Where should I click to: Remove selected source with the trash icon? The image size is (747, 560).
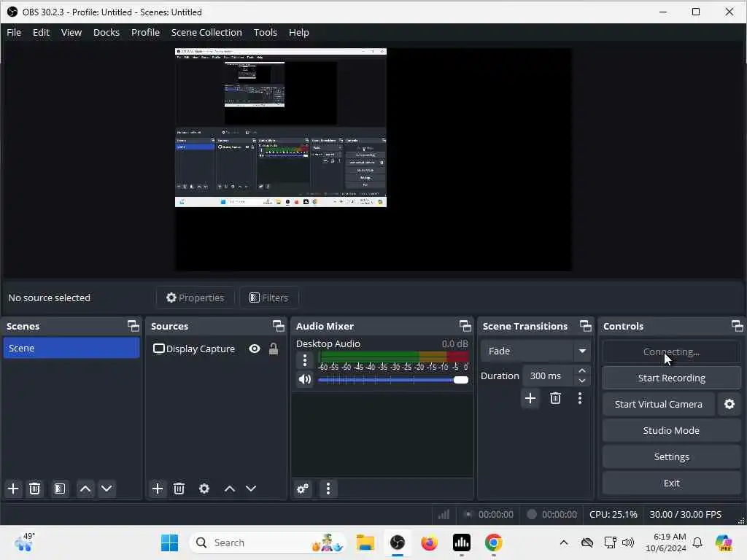[x=179, y=489]
